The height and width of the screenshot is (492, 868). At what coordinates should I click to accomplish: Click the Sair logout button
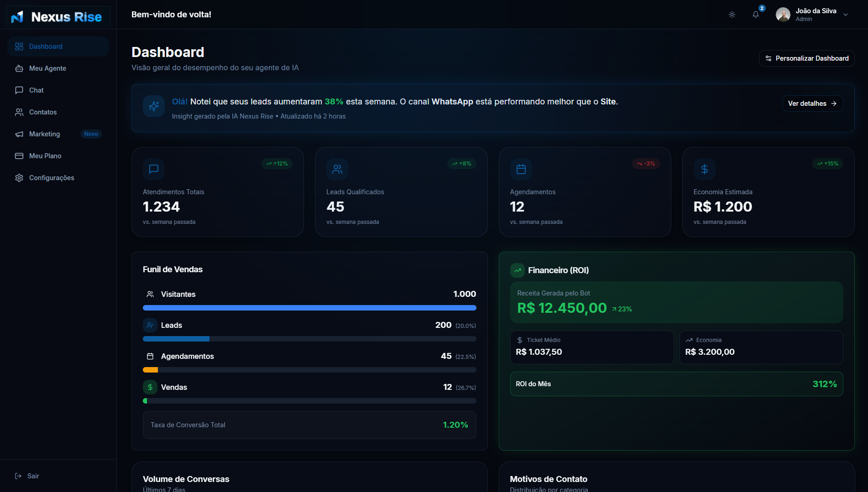[27, 476]
